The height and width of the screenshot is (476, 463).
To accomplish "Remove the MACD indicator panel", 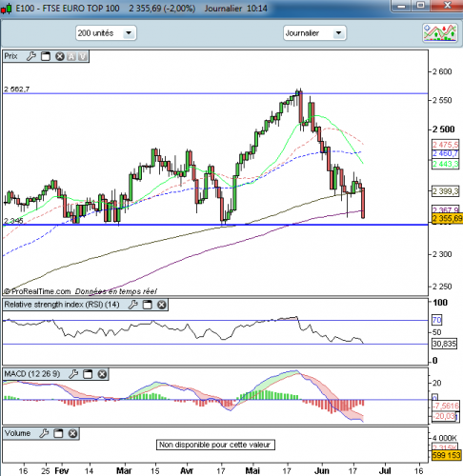I will [102, 374].
